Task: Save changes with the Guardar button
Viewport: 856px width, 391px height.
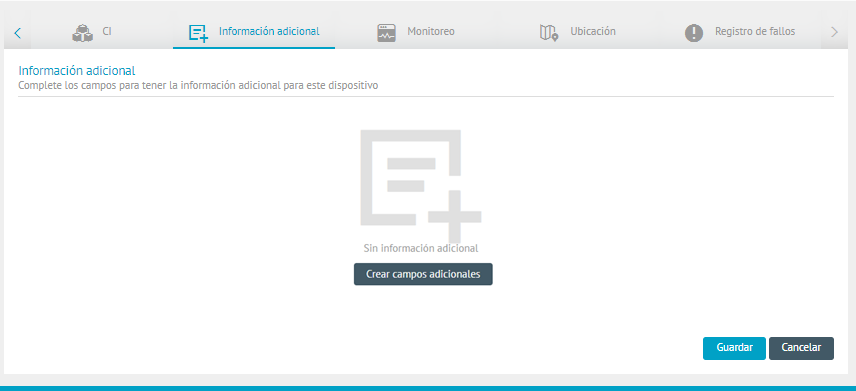Action: (x=734, y=348)
